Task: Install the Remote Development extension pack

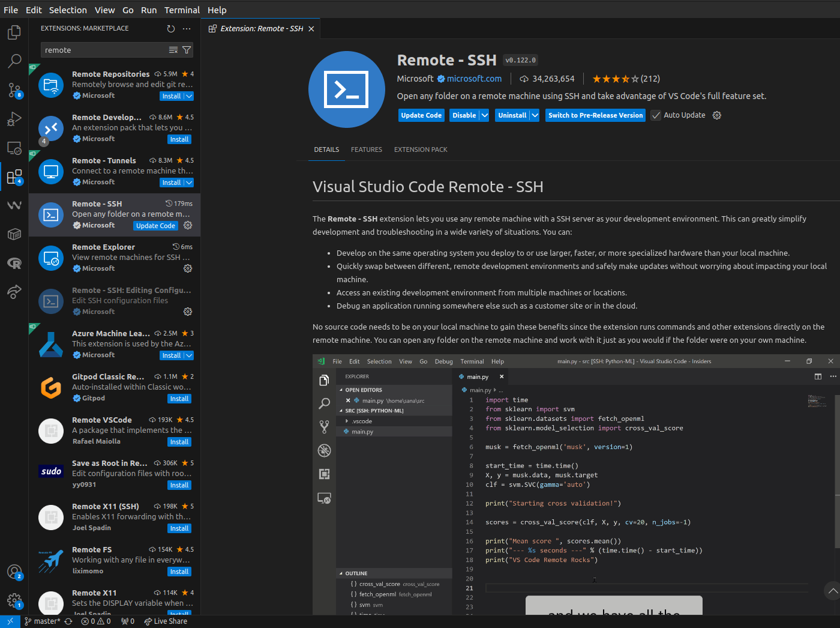Action: 179,139
